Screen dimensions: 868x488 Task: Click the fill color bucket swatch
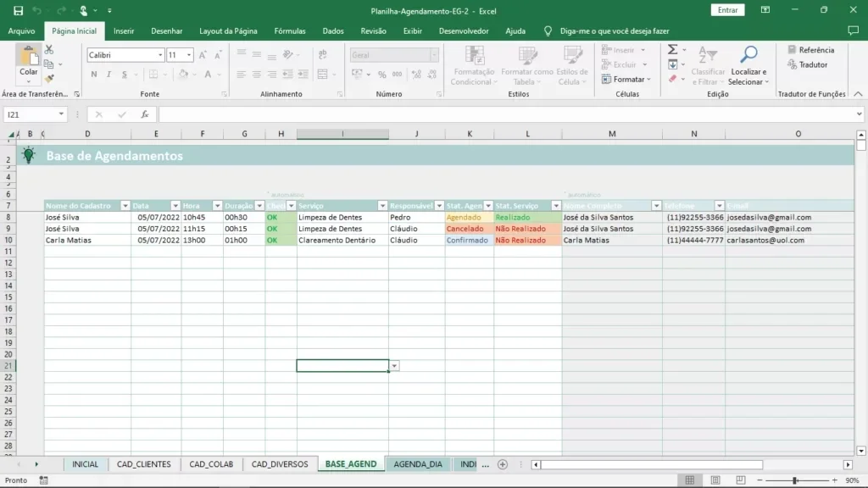pyautogui.click(x=183, y=75)
